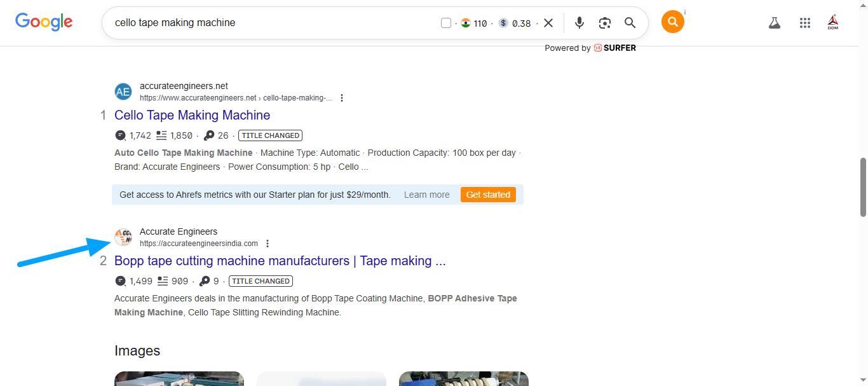Open Google Lens image search
Screen dimensions: 868x386
[x=604, y=23]
